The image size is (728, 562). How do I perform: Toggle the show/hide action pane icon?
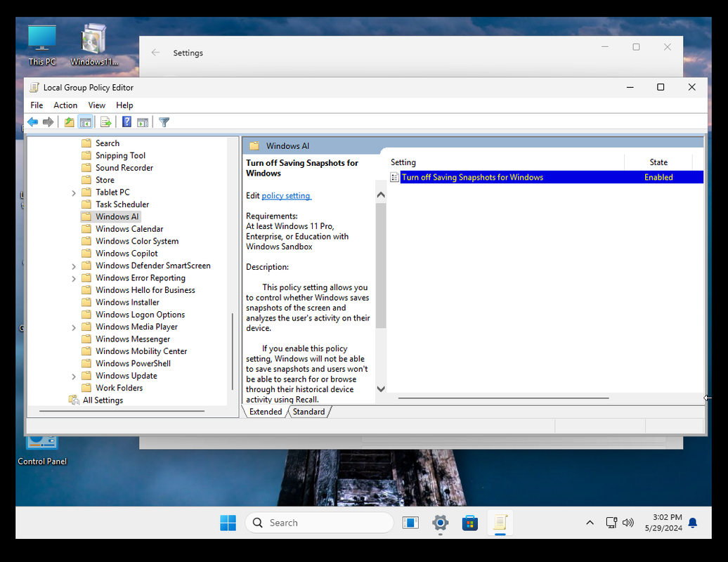coord(143,122)
